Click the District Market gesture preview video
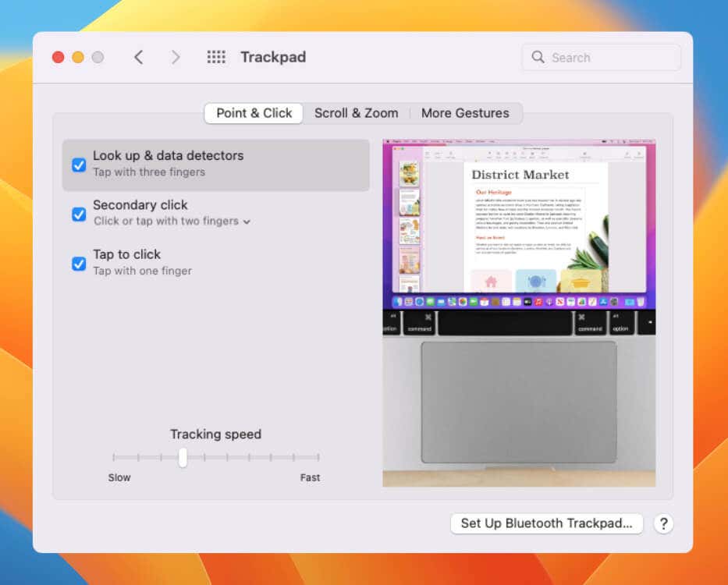728x585 pixels. tap(519, 312)
